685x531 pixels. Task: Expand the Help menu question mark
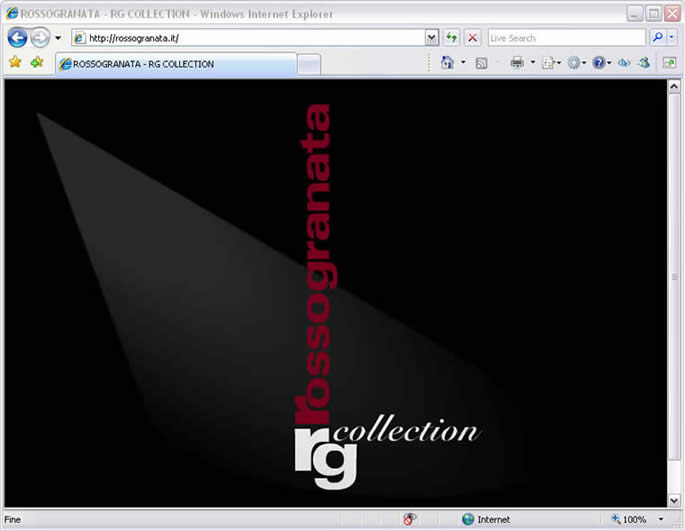coord(600,63)
